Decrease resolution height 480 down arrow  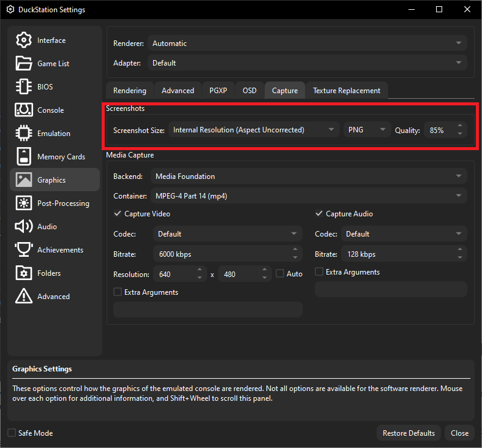click(x=265, y=278)
